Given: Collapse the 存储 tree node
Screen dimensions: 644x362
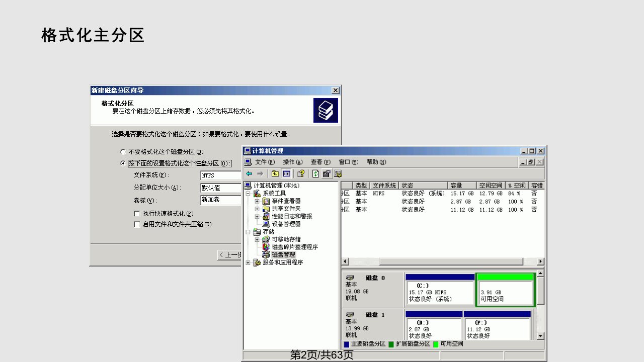Looking at the screenshot, I should pyautogui.click(x=248, y=232).
